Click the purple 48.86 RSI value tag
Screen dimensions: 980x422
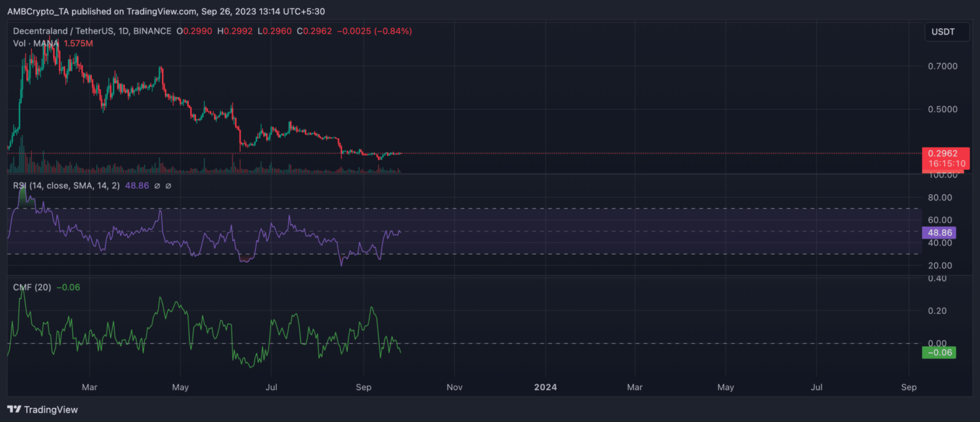[x=939, y=233]
